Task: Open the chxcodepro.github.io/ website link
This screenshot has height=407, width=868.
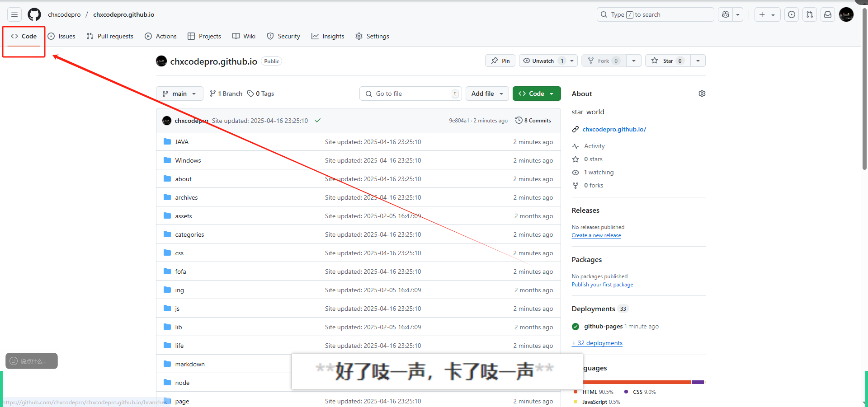Action: coord(614,129)
